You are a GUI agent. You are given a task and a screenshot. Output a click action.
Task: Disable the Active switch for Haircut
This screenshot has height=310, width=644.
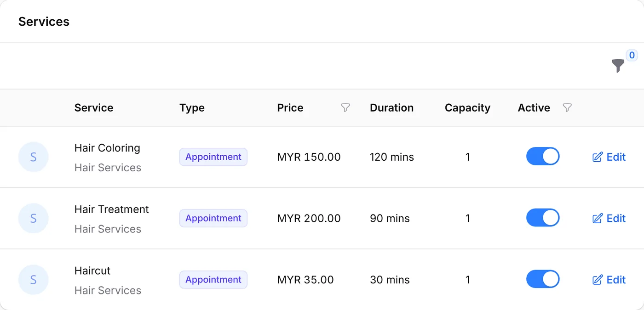[543, 279]
